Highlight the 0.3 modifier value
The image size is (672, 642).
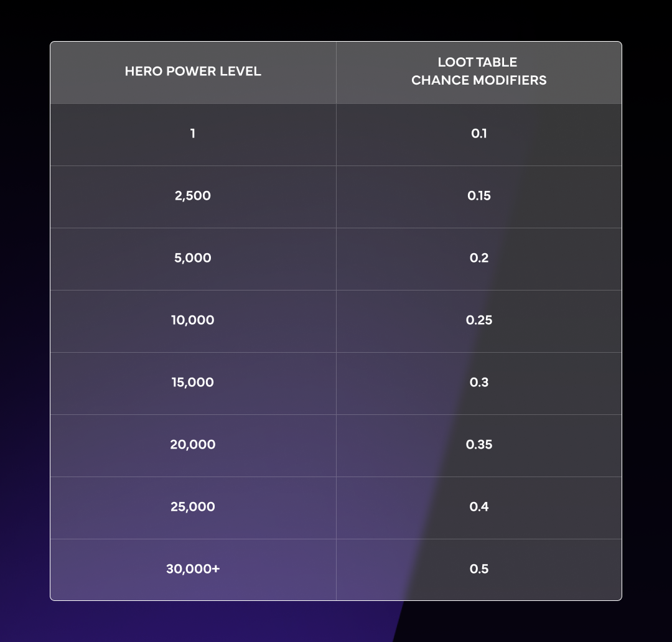pyautogui.click(x=478, y=383)
